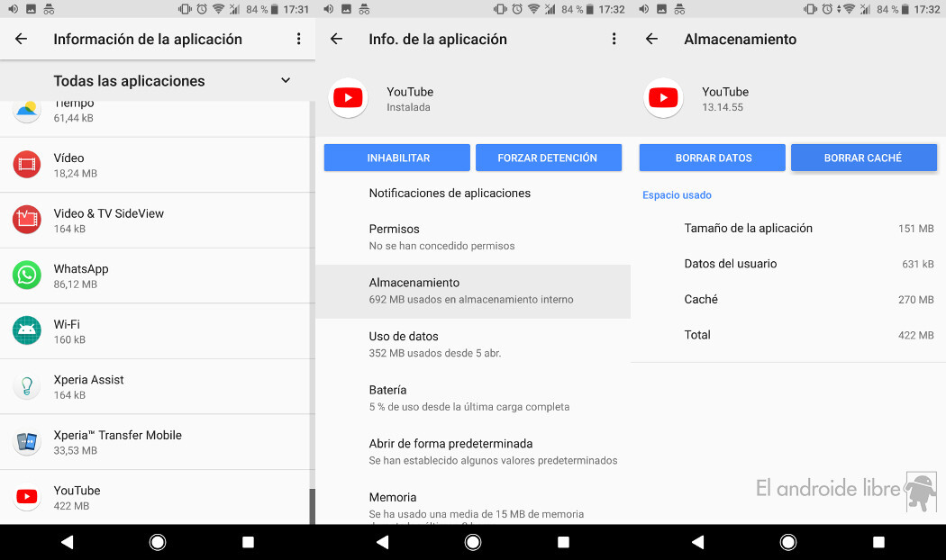Image resolution: width=946 pixels, height=560 pixels.
Task: Tap the Vídeo app icon
Action: 26,165
